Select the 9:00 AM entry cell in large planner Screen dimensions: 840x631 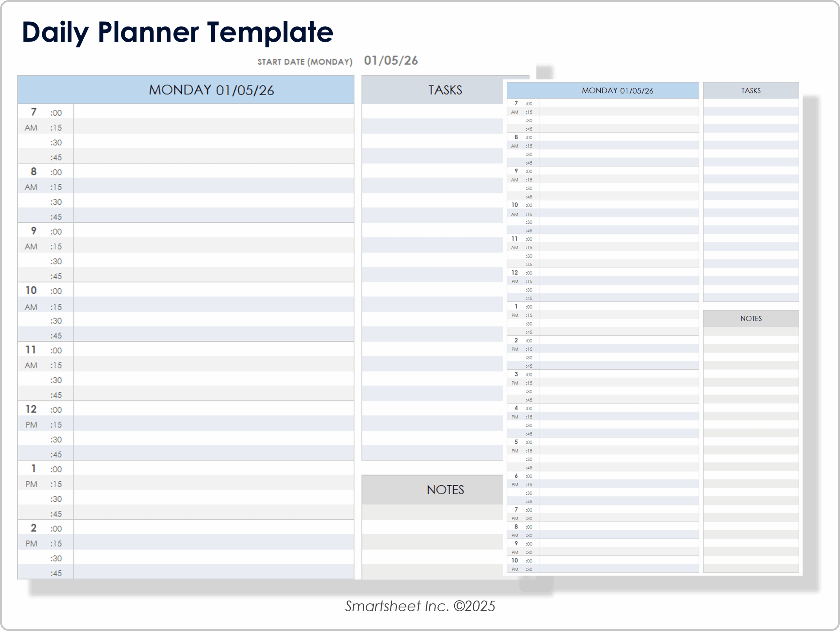click(x=213, y=231)
